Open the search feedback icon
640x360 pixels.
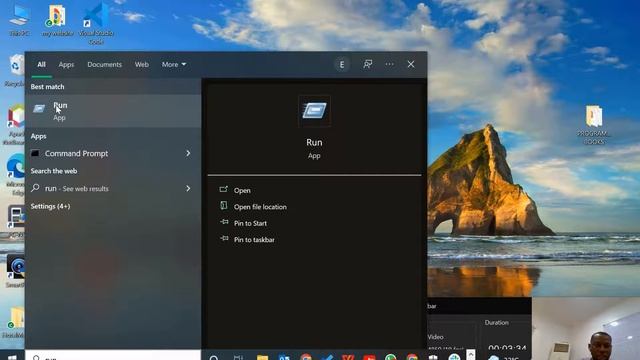tap(368, 64)
